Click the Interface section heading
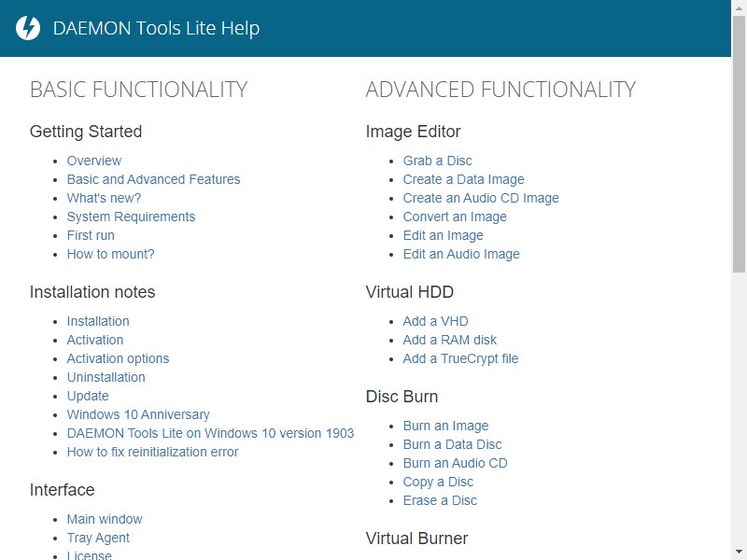The width and height of the screenshot is (747, 560). pos(62,490)
